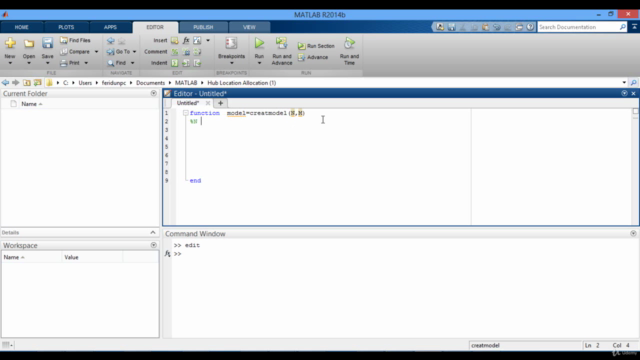
Task: Click Run and Time icon
Action: tap(349, 43)
